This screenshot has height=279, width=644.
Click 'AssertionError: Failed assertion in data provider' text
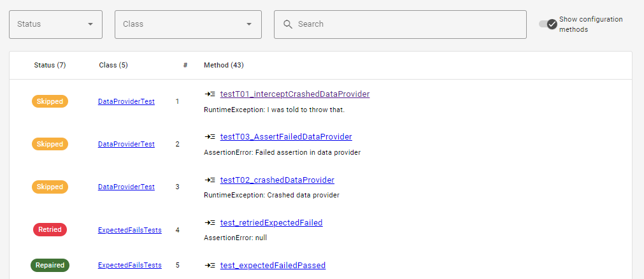(x=282, y=152)
